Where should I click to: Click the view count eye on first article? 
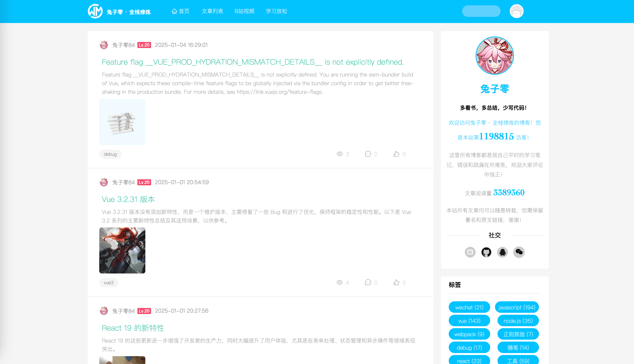(x=339, y=154)
